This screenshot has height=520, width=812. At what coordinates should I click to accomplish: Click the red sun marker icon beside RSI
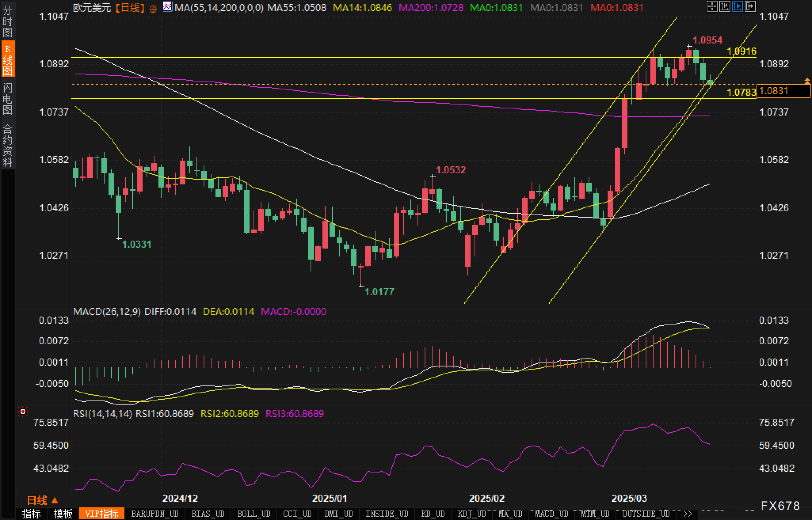point(23,412)
